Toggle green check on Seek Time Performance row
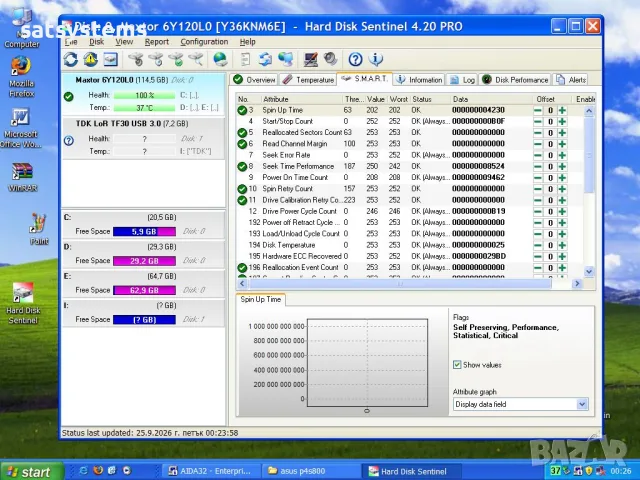Screen dimensions: 640x480 [242, 167]
